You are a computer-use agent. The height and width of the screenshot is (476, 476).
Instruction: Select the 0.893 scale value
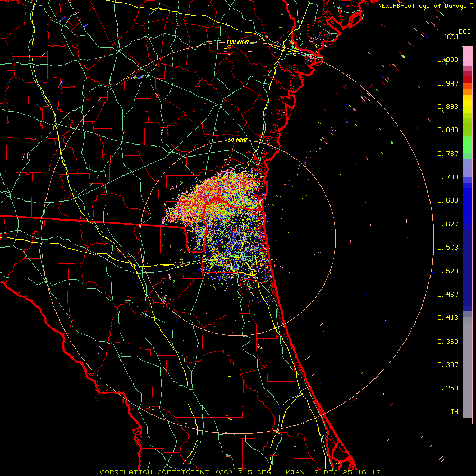(448, 106)
